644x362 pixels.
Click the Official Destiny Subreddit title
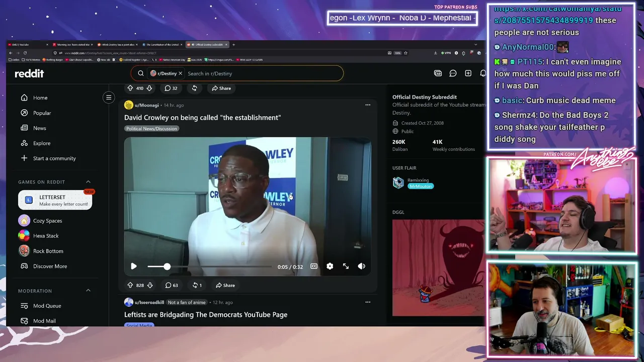click(x=425, y=97)
